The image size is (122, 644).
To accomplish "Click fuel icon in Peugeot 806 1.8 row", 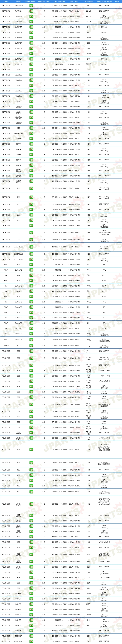I will coord(31,578).
